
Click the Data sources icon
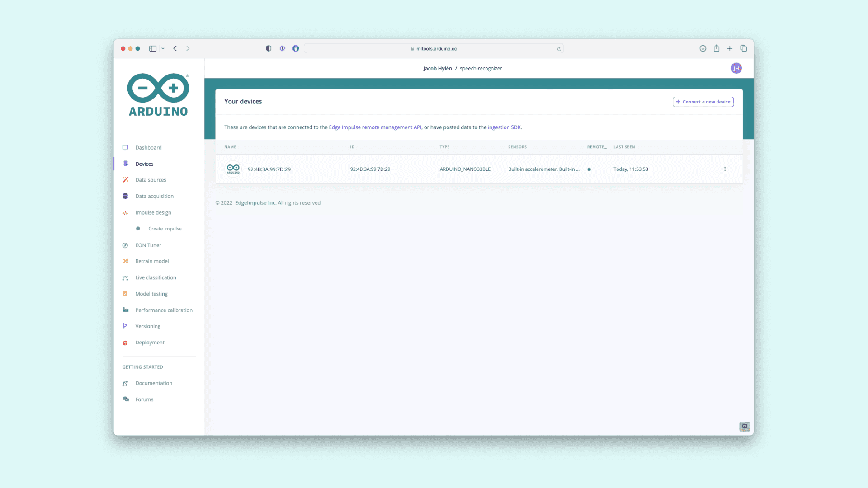coord(125,180)
